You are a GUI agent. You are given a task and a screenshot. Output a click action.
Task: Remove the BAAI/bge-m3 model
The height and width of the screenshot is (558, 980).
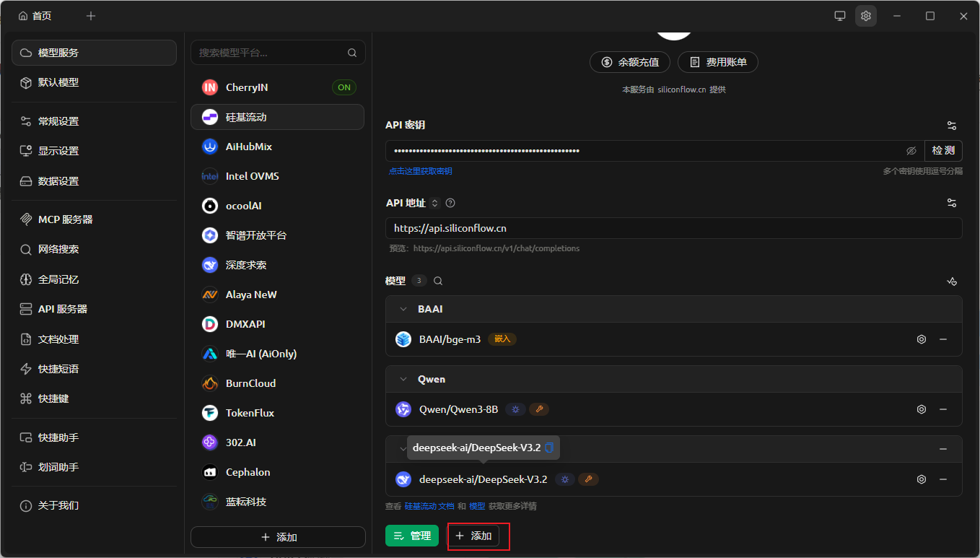point(943,339)
